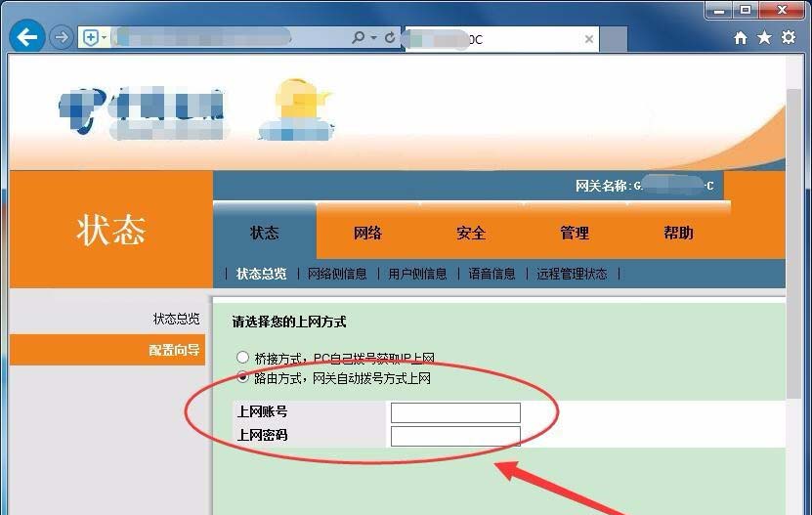Open browser settings gear icon

pos(788,38)
